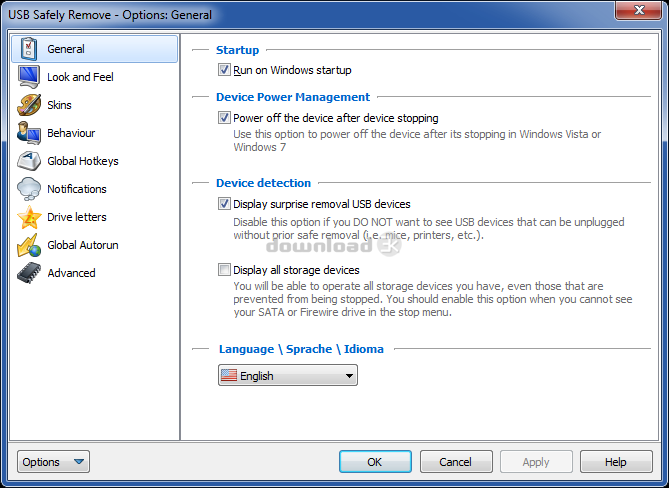Open Help for this dialog
The width and height of the screenshot is (669, 488).
tap(616, 462)
